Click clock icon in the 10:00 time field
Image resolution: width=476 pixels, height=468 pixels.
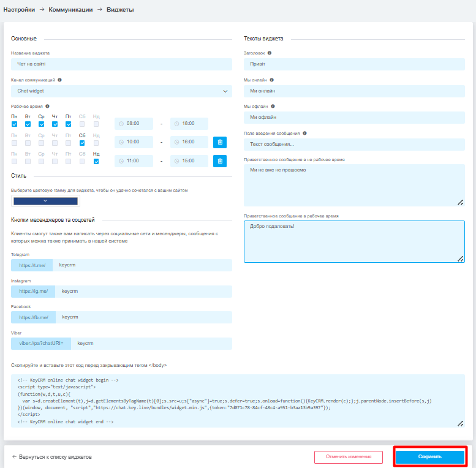(x=121, y=142)
